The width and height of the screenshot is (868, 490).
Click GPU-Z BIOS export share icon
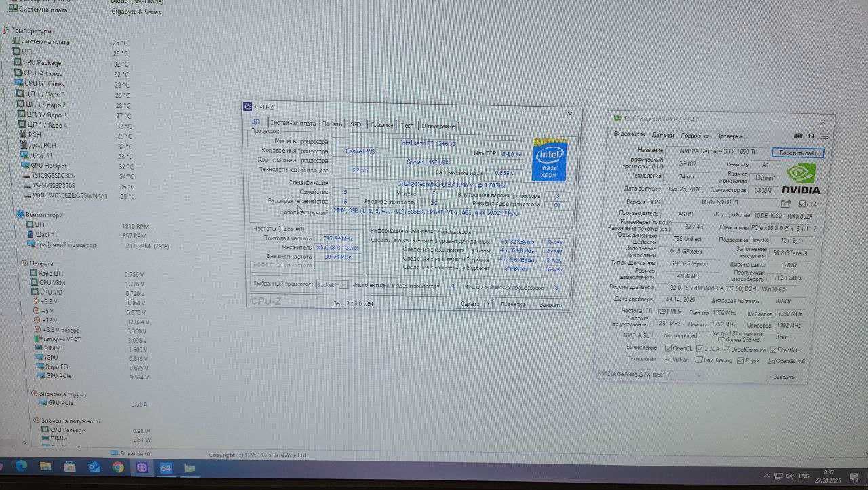pyautogui.click(x=786, y=204)
